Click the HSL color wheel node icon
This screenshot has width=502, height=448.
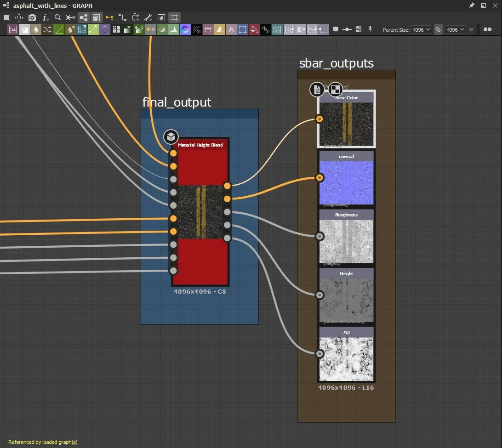coord(185,29)
